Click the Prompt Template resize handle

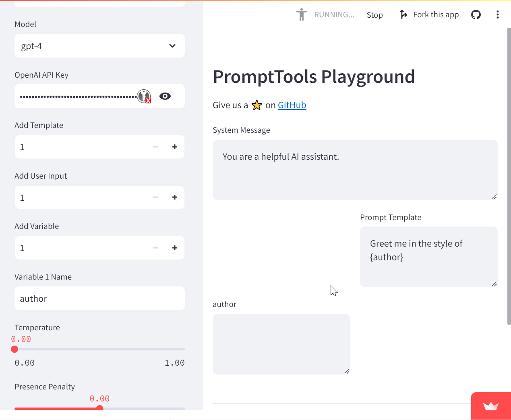(494, 284)
